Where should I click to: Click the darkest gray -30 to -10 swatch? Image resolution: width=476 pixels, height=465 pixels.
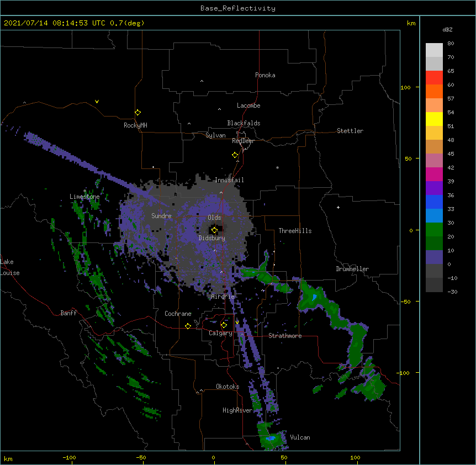coord(434,285)
